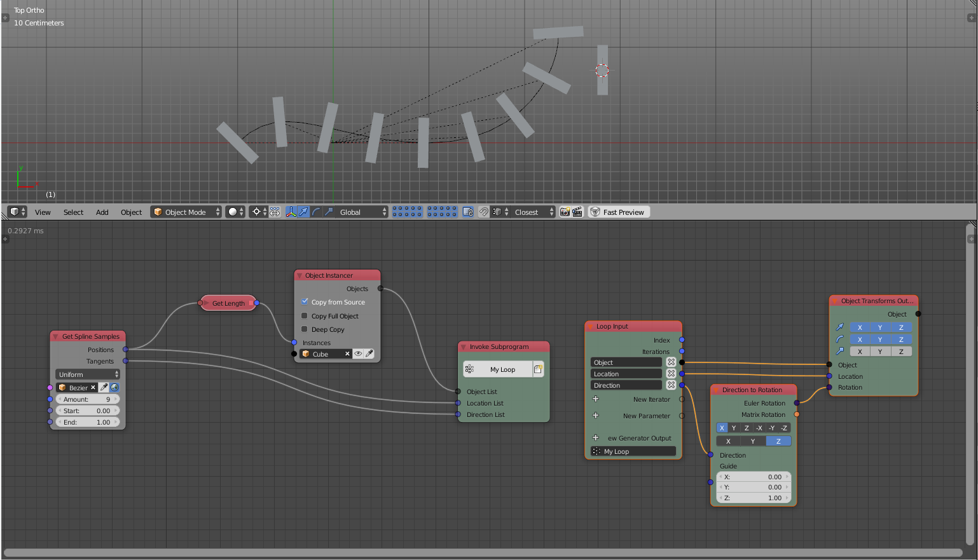Click the My Loop subprogram button
Image resolution: width=978 pixels, height=560 pixels.
coord(498,369)
